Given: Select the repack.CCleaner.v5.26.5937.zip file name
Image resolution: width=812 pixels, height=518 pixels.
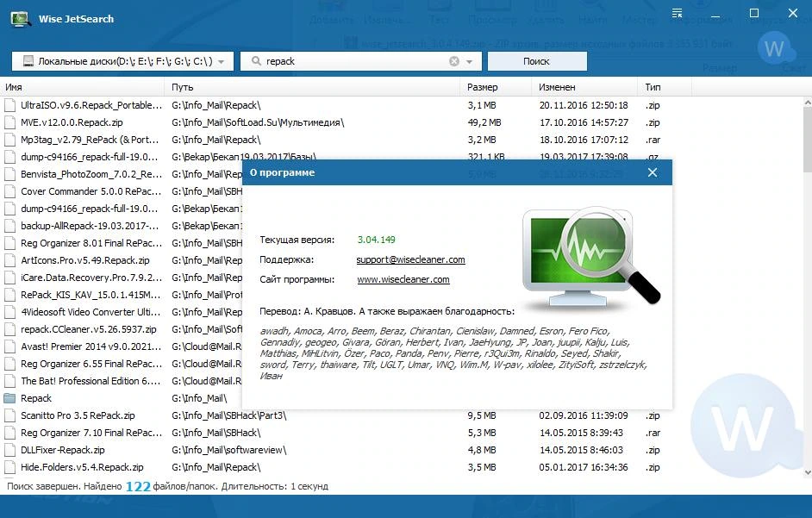Looking at the screenshot, I should click(89, 329).
